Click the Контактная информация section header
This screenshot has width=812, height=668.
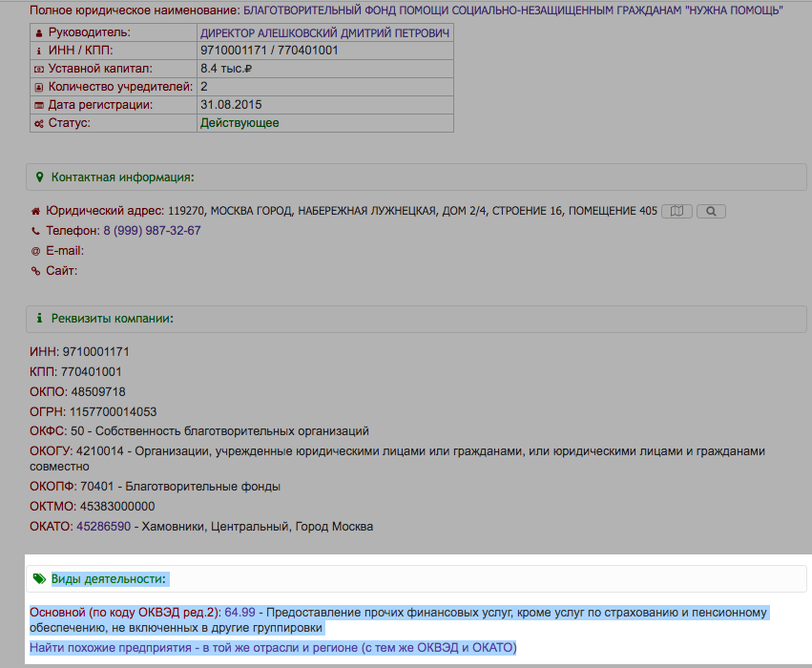[416, 177]
